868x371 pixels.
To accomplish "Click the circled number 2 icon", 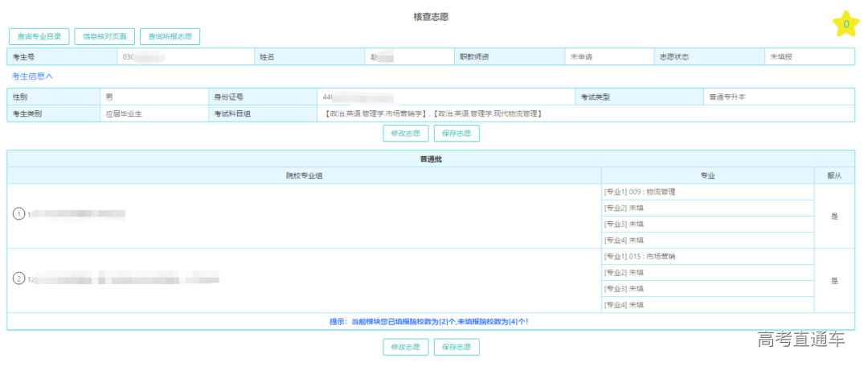I will click(x=19, y=279).
